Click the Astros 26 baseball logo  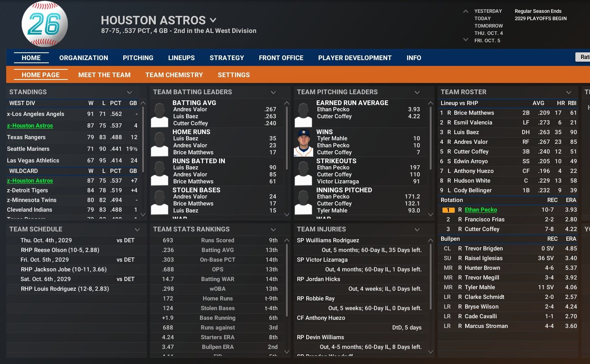[45, 24]
